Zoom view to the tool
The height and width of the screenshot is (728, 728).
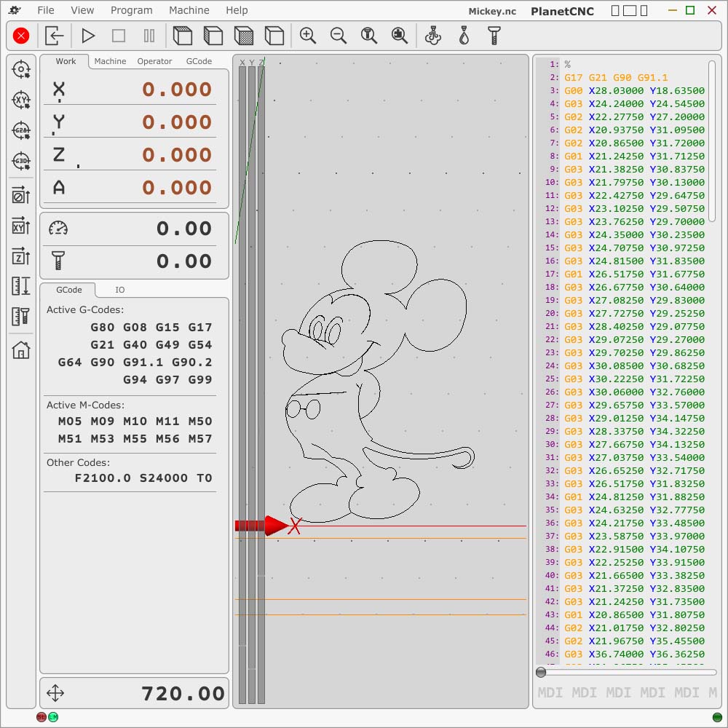click(369, 36)
